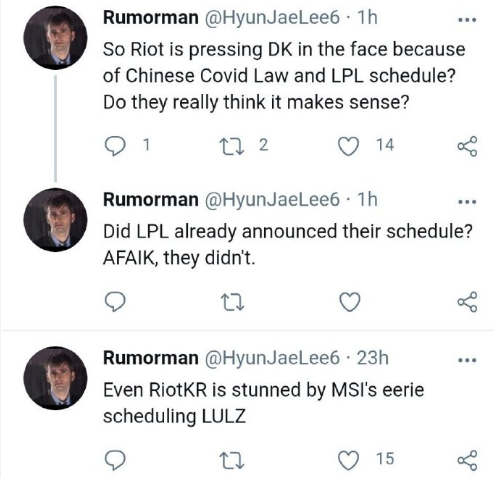The height and width of the screenshot is (478, 494).
Task: Open more options on the LPL tweet
Action: tap(467, 202)
